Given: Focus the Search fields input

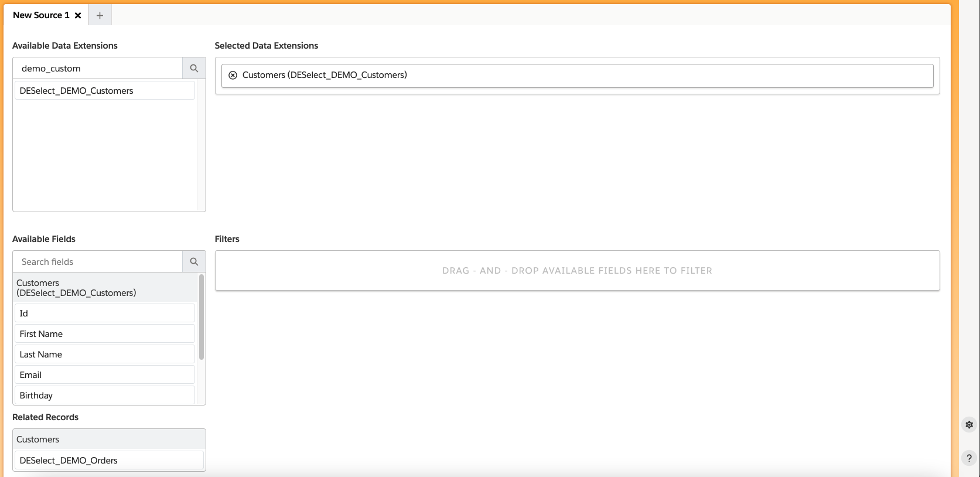Looking at the screenshot, I should pyautogui.click(x=98, y=262).
